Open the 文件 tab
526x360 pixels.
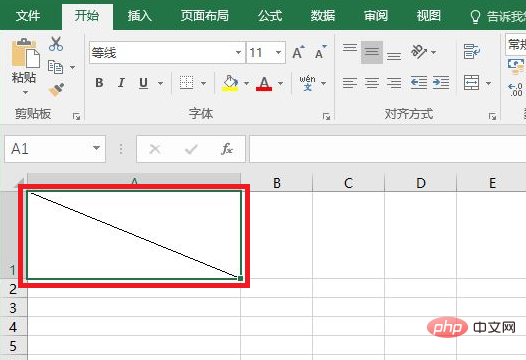coord(28,15)
